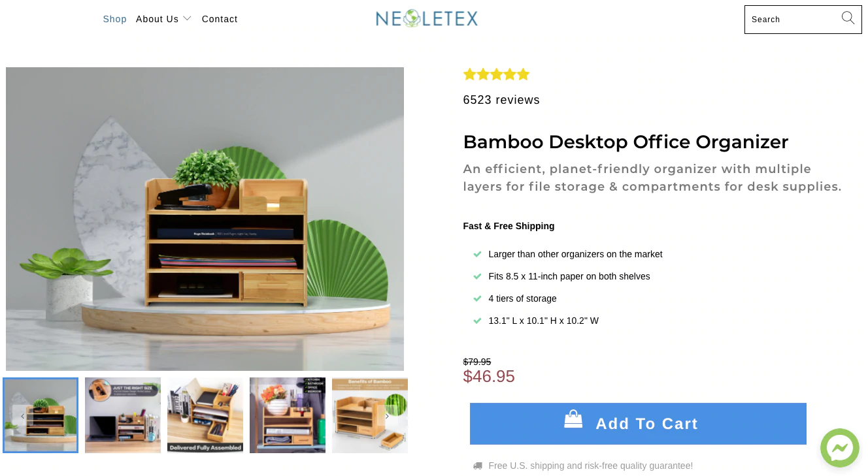This screenshot has height=476, width=868.
Task: Click the shopping bag icon on the cart button
Action: [x=573, y=419]
